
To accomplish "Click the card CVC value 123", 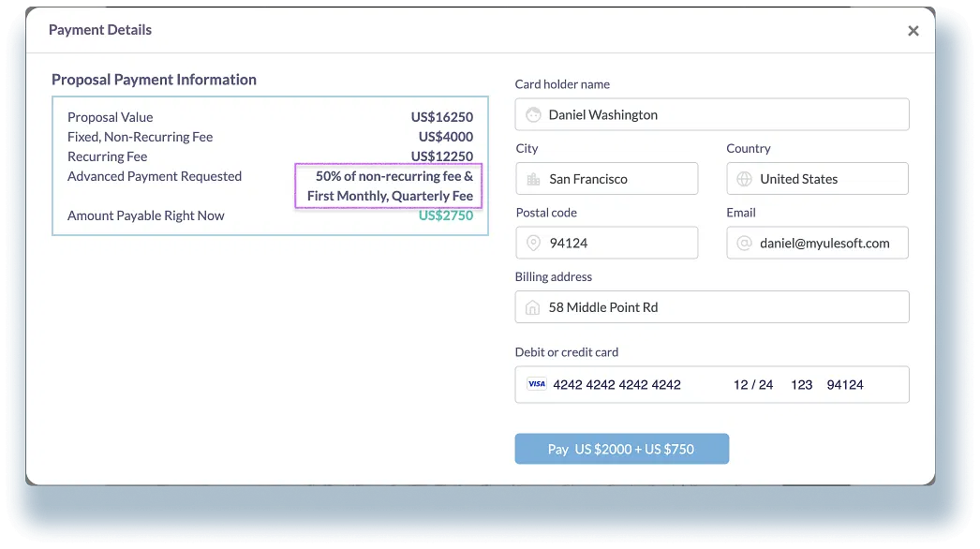I will (801, 385).
